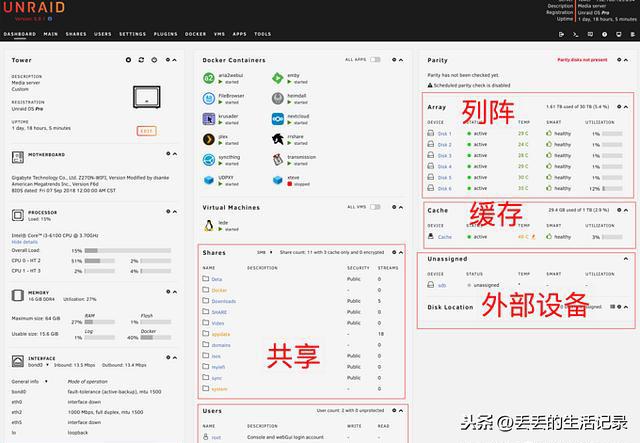Click the logout icon in header

[x=561, y=34]
